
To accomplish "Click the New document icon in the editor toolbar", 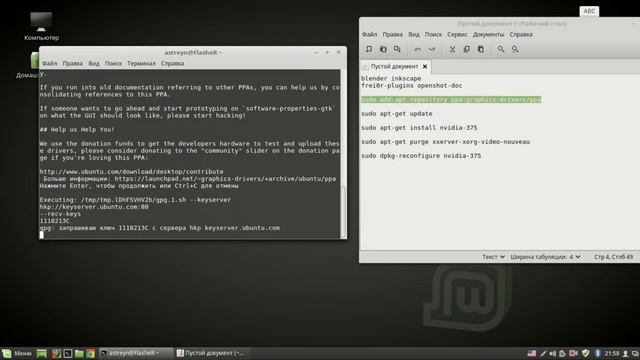I will (x=369, y=49).
